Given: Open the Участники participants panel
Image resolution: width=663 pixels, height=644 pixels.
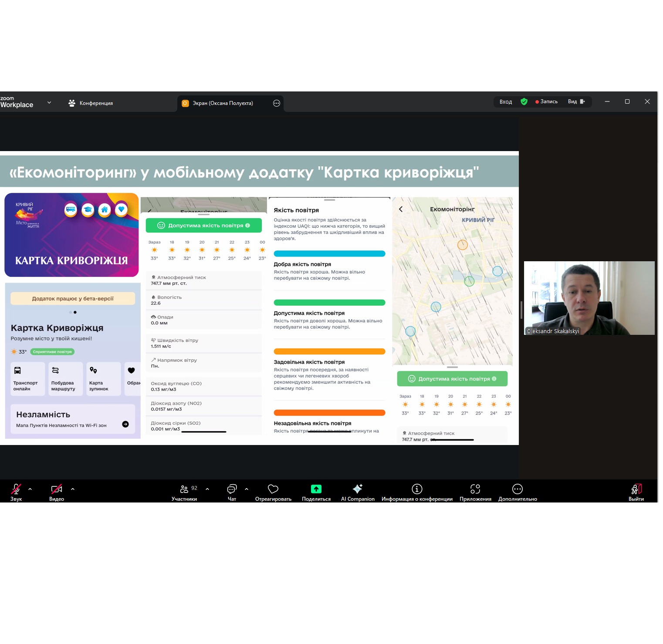Looking at the screenshot, I should click(x=184, y=489).
